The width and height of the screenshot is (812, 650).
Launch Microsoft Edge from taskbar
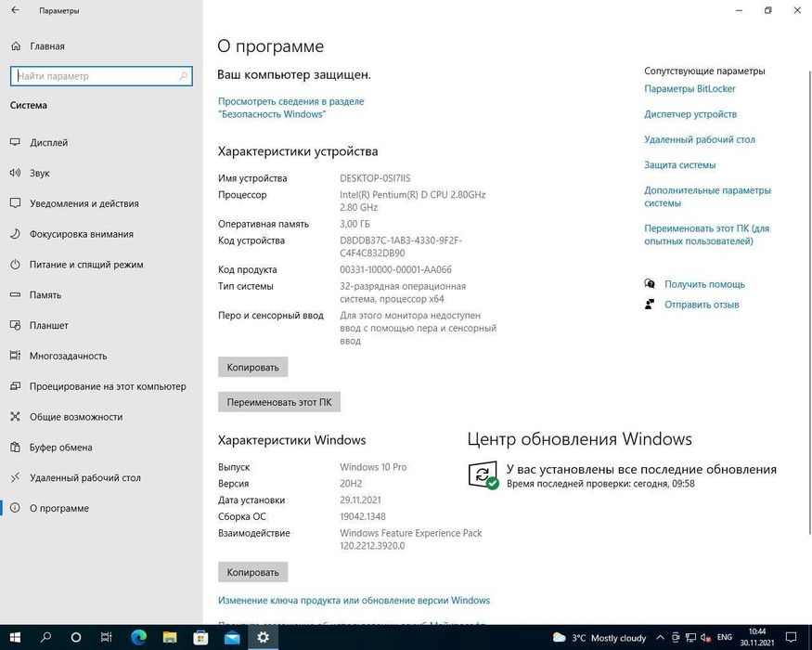pos(139,637)
